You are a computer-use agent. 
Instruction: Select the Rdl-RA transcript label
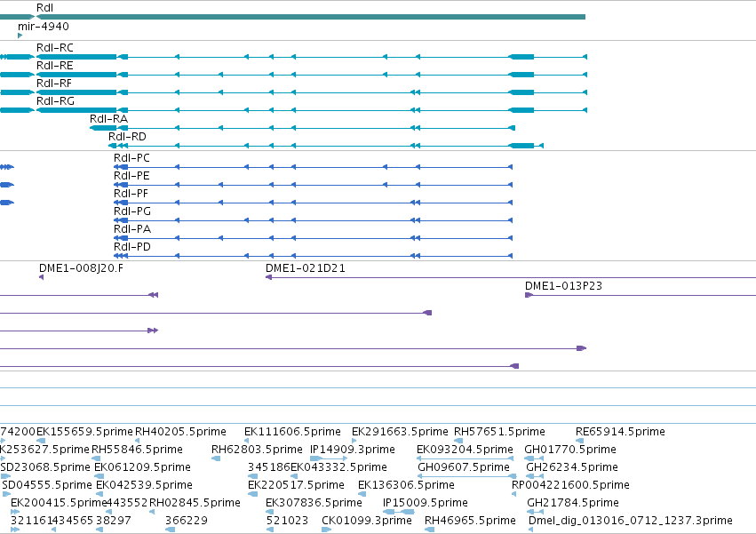[x=108, y=119]
